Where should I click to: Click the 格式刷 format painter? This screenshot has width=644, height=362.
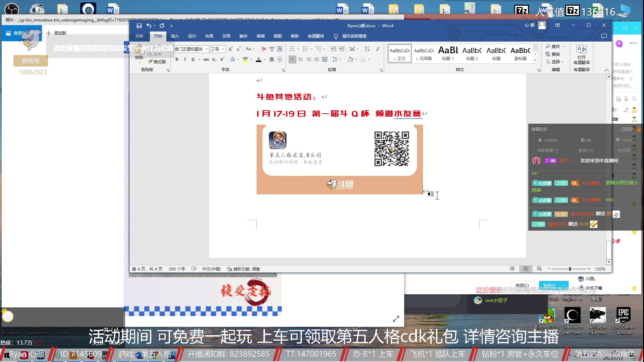[x=157, y=62]
